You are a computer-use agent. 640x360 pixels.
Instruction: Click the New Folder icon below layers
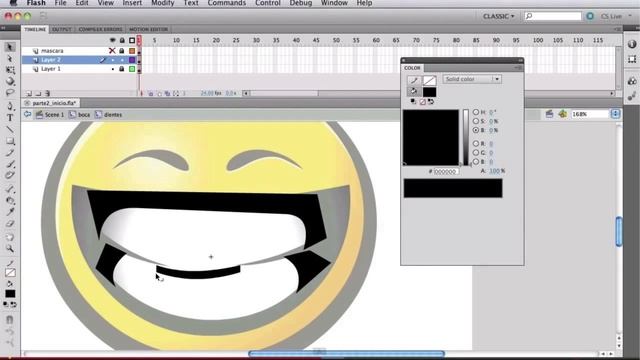(38, 93)
